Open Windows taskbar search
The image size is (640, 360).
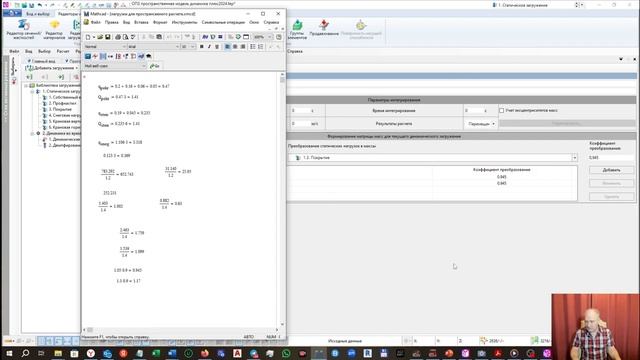point(25,353)
